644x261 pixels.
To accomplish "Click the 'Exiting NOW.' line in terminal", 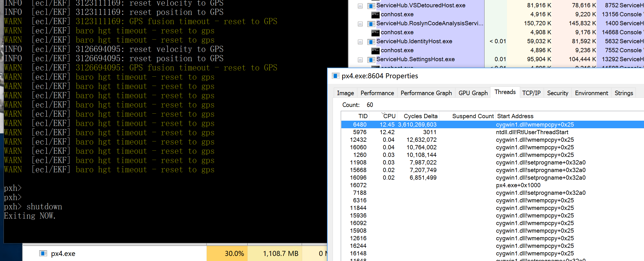I will tap(30, 216).
